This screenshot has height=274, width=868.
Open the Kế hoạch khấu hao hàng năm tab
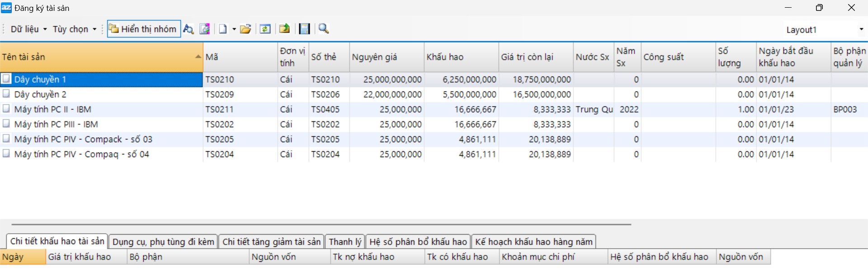click(533, 242)
